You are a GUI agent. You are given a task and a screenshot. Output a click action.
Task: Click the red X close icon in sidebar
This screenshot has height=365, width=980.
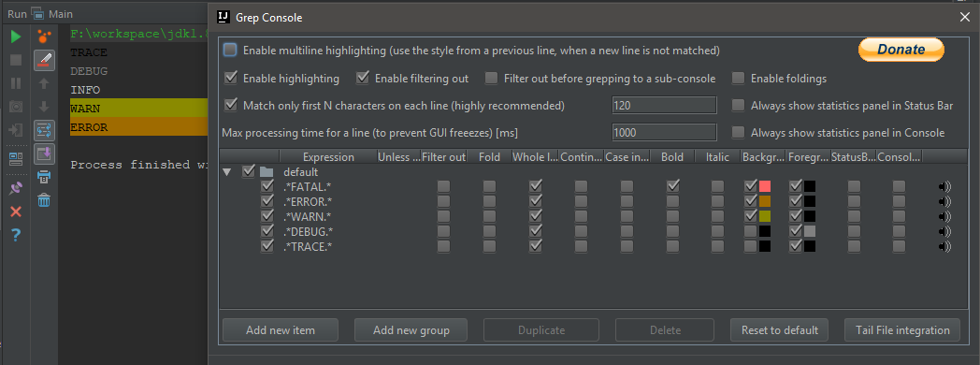[x=16, y=212]
